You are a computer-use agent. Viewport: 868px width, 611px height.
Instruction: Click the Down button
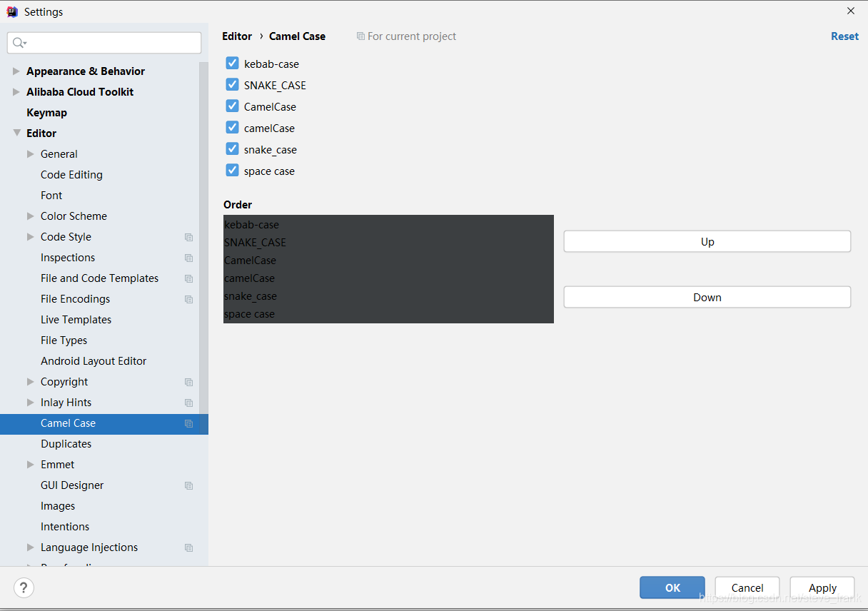707,297
